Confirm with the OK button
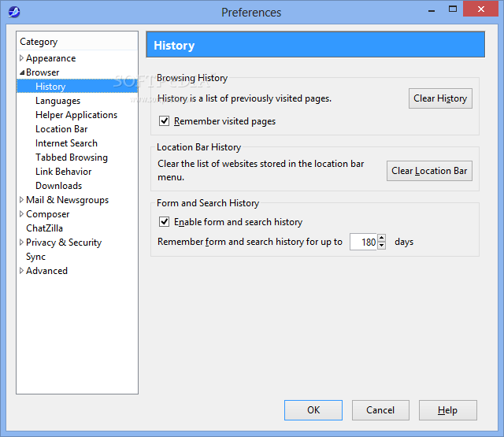504x437 pixels. coord(313,410)
